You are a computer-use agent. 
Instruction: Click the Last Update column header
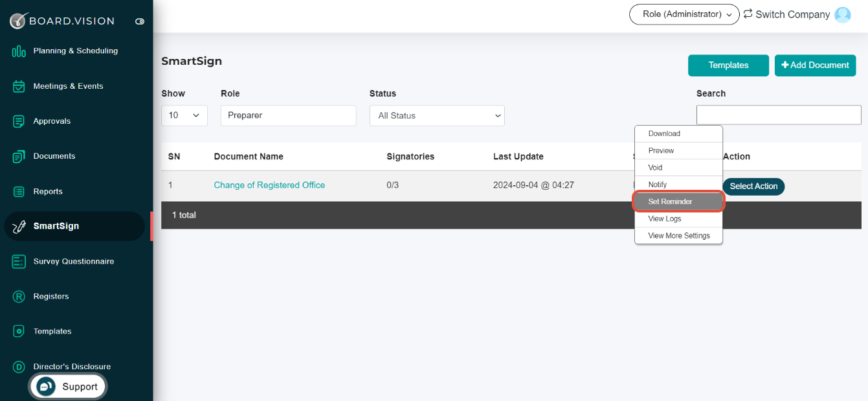(x=518, y=157)
